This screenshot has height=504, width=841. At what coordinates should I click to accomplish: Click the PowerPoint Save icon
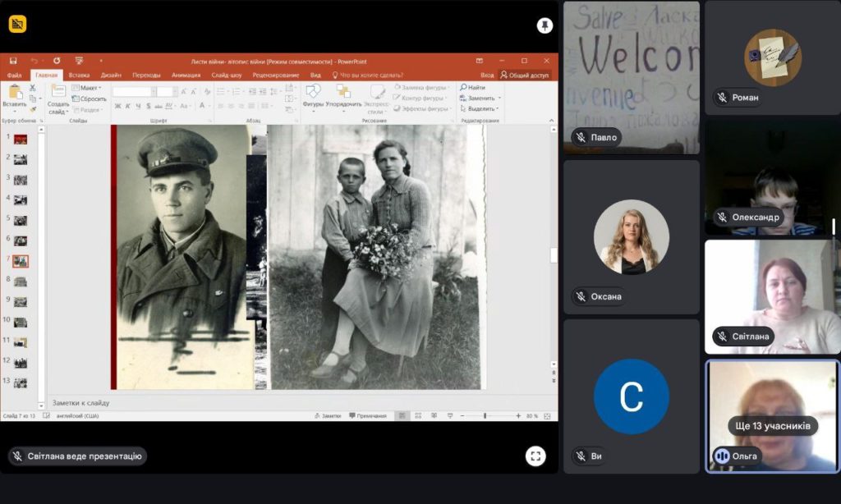[x=13, y=61]
